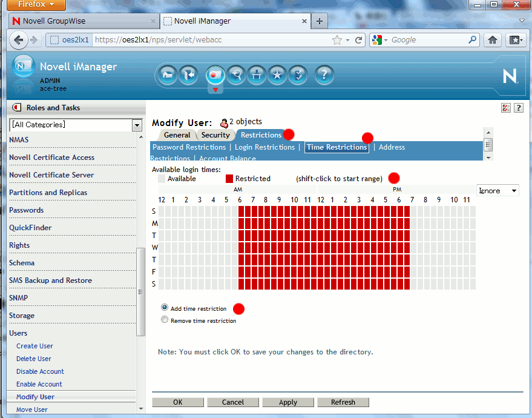Click the sub-tab bar scroll down arrow

(488, 158)
